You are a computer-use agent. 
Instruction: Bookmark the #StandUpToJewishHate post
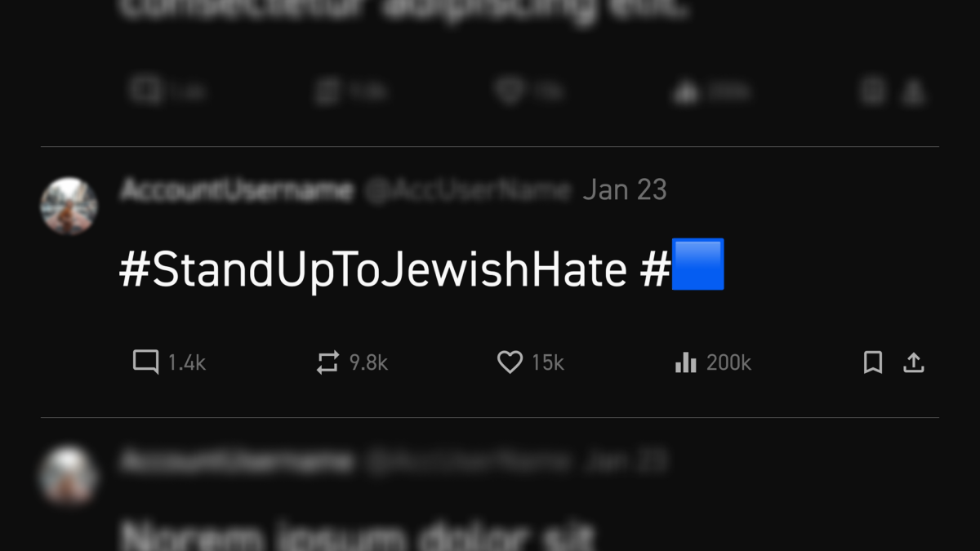pos(872,363)
